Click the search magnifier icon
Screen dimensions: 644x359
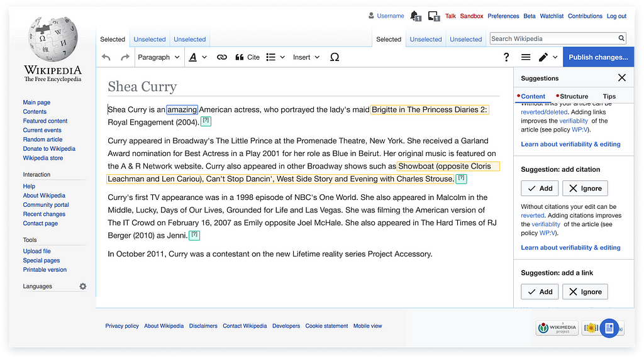621,38
